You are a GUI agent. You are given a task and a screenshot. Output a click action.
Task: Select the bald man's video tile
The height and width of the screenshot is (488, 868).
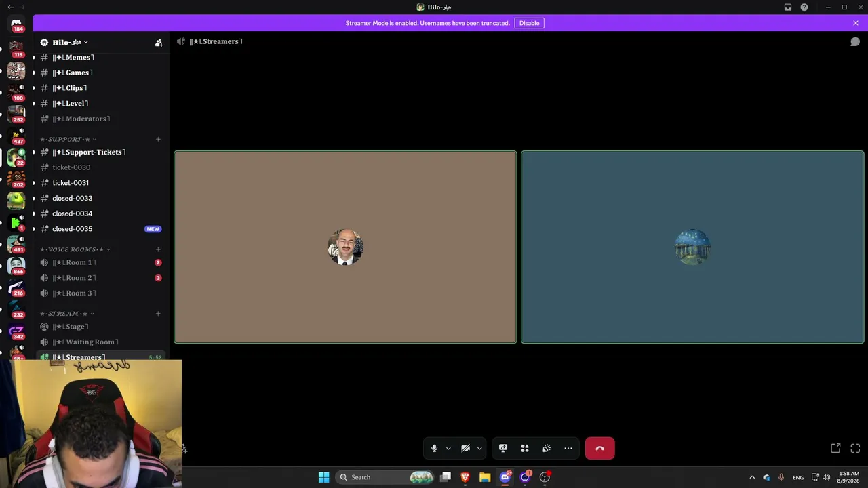345,247
